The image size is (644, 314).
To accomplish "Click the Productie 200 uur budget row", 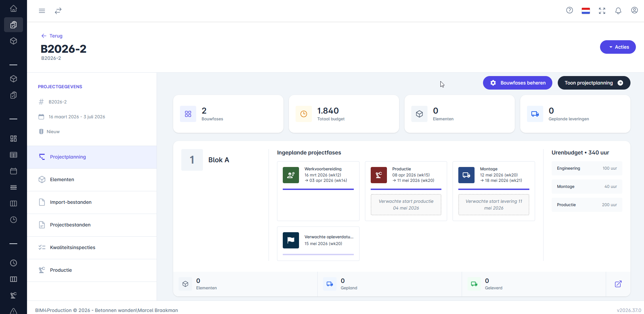I will coord(587,205).
